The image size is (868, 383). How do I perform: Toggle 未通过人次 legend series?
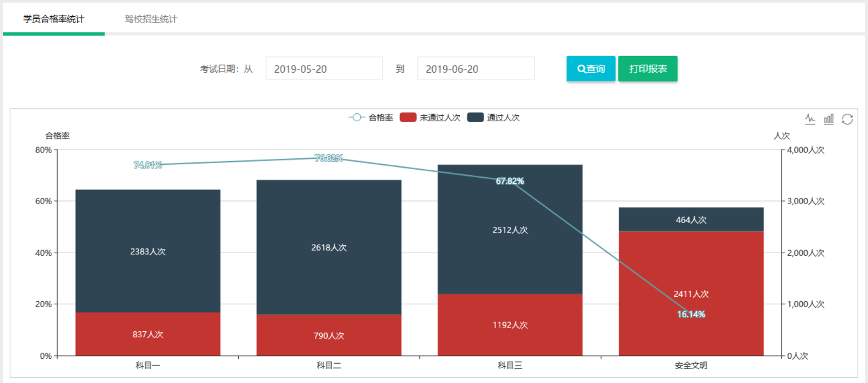[430, 117]
